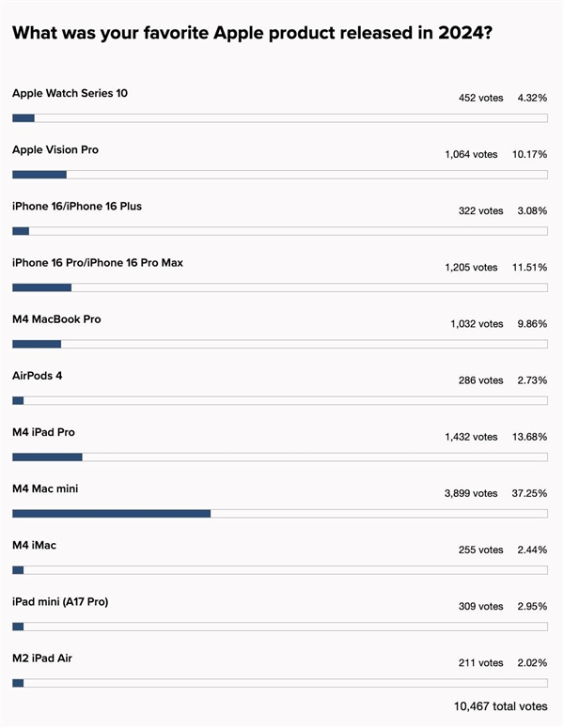The image size is (564, 728).
Task: Click the M4 Mac mini option label
Action: tap(45, 488)
